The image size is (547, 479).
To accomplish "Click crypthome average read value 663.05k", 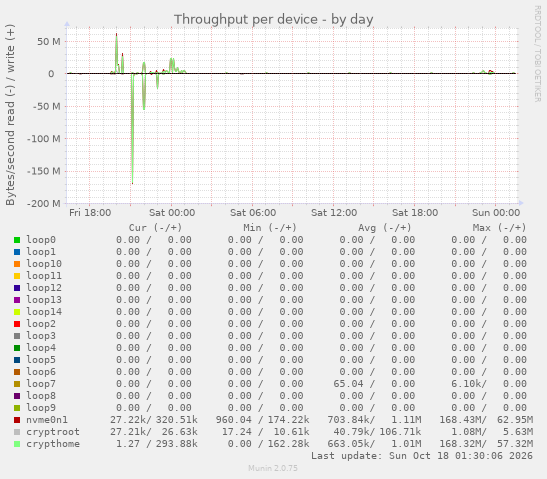I will (x=348, y=444).
